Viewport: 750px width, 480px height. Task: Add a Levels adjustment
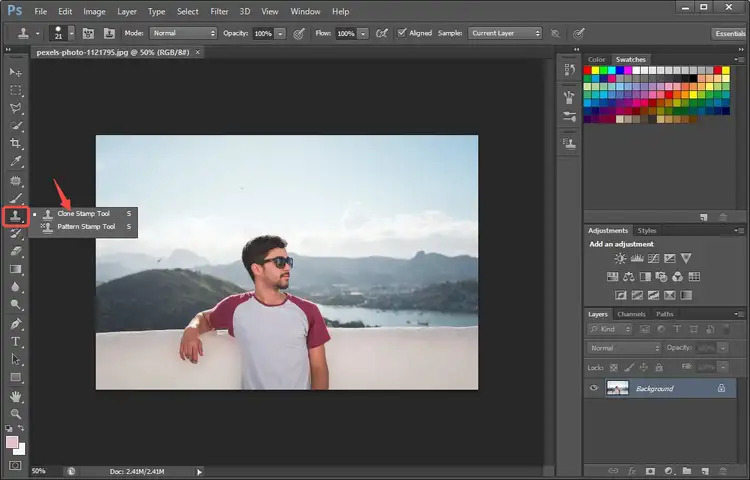point(637,259)
